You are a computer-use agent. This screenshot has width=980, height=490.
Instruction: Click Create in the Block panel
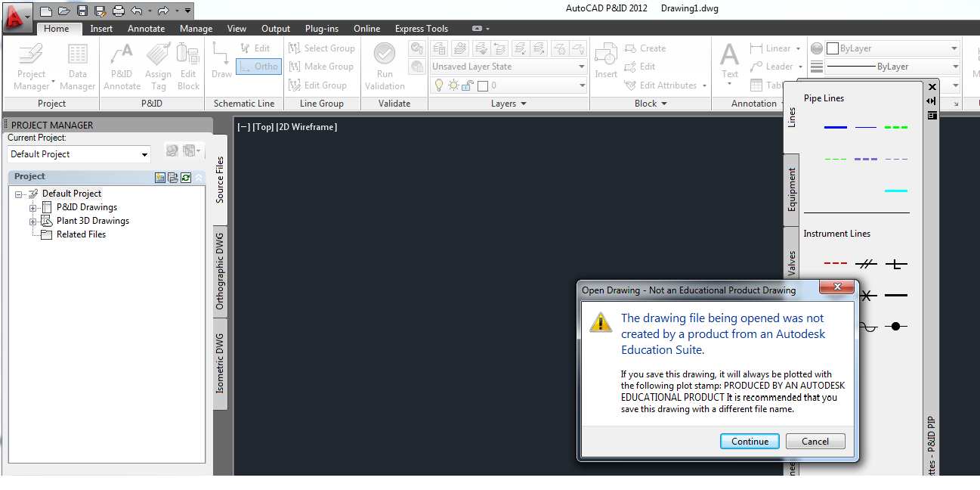pos(645,48)
